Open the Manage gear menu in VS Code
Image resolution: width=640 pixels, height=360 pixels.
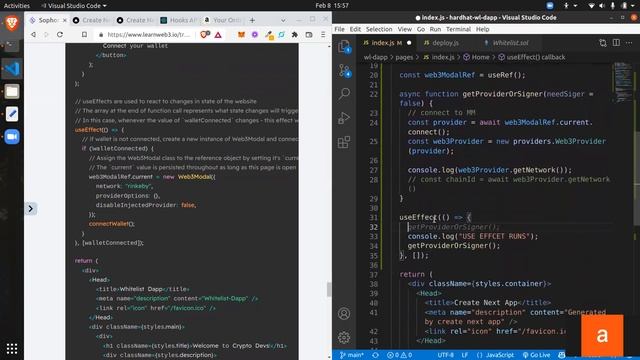tap(344, 338)
